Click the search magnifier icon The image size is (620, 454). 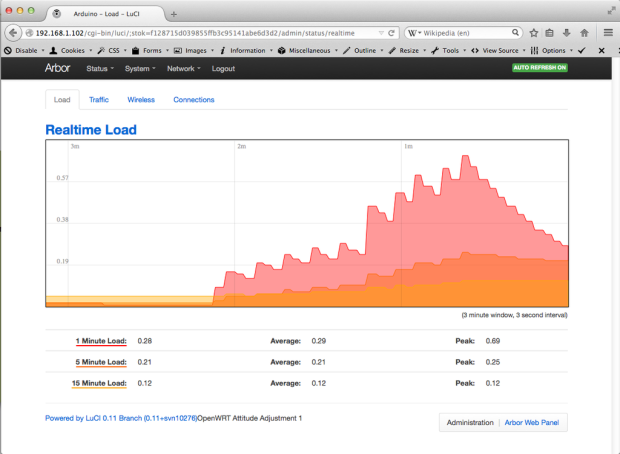coord(515,32)
